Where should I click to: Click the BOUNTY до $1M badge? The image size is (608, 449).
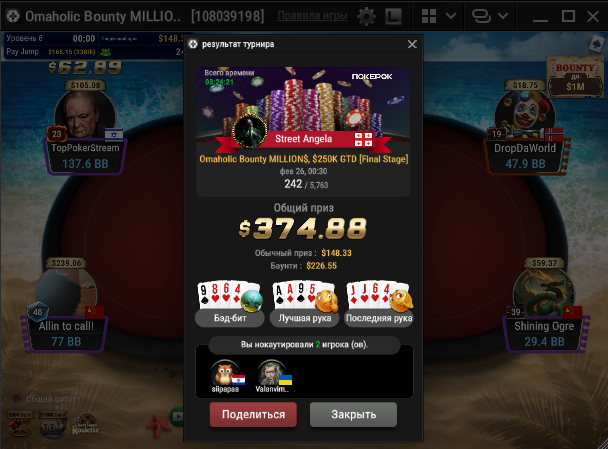[x=575, y=76]
